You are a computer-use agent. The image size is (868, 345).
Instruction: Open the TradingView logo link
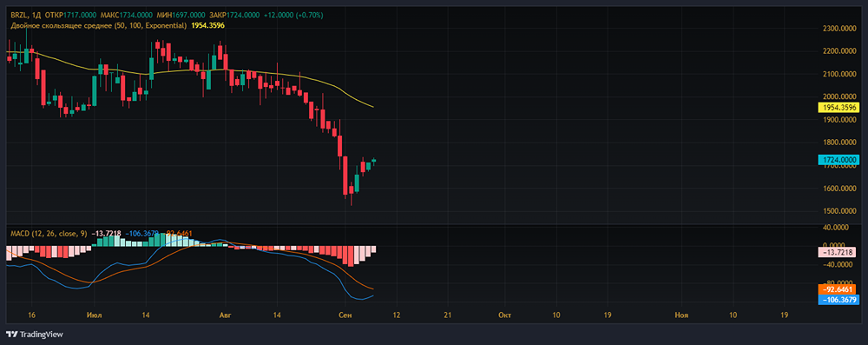35,335
